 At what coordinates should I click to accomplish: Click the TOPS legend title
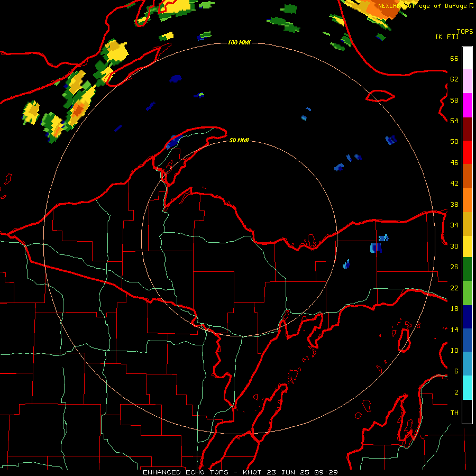(x=465, y=32)
